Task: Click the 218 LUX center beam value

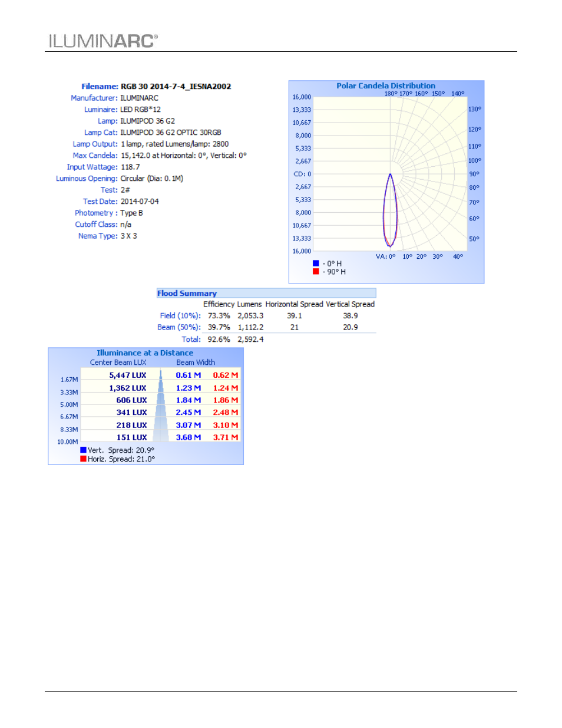Action: [131, 425]
